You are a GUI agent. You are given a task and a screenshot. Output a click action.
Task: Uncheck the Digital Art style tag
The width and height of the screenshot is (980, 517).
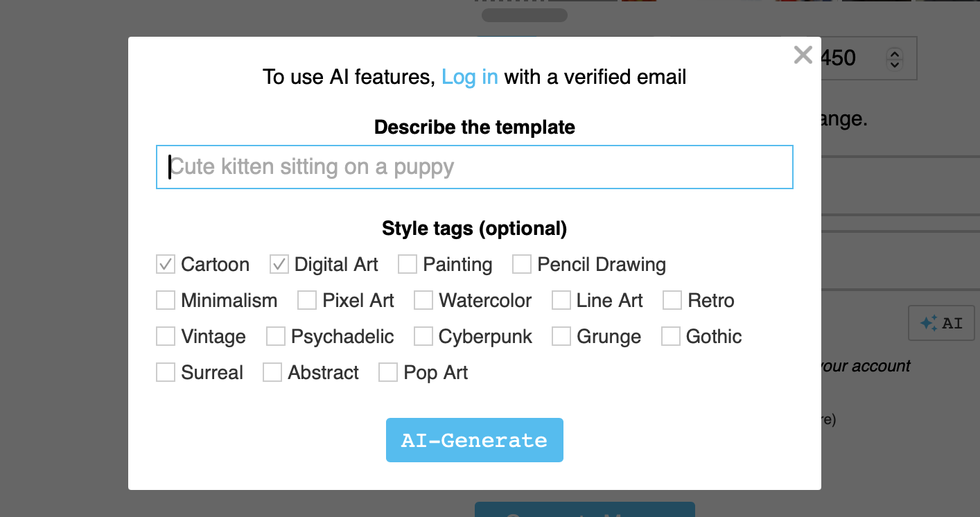[279, 264]
